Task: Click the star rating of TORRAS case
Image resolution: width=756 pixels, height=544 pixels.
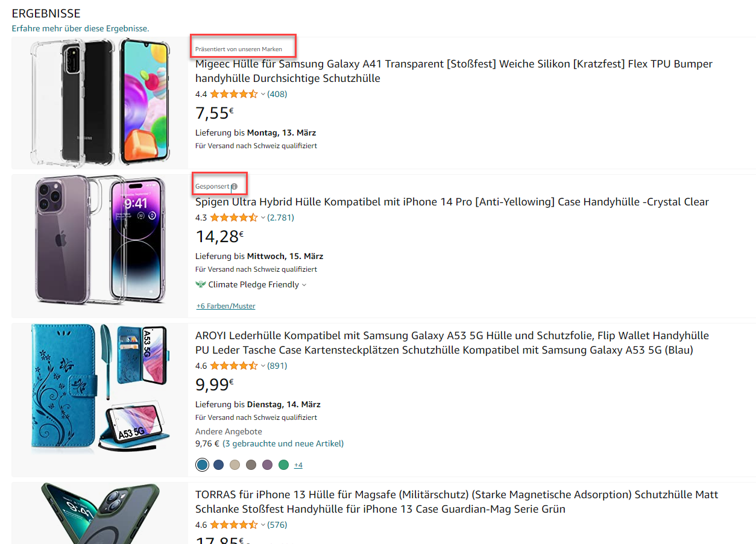Action: (234, 525)
